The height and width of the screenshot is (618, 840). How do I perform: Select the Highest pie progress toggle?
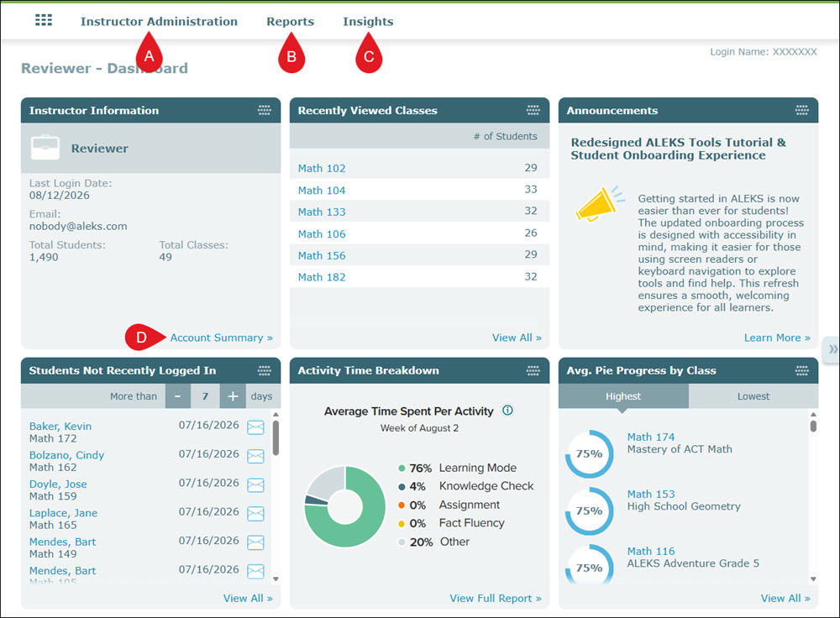coord(623,396)
